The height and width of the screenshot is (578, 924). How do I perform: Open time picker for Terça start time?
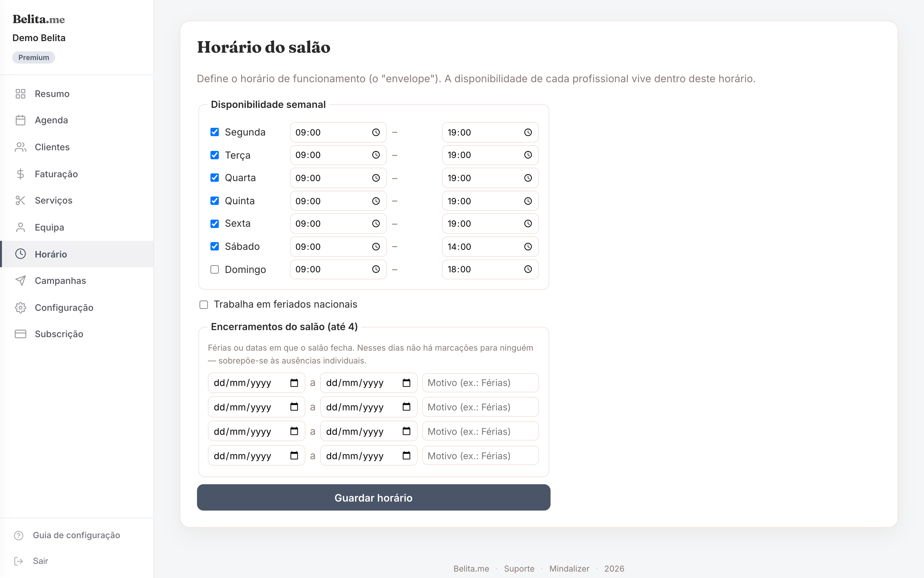click(376, 155)
